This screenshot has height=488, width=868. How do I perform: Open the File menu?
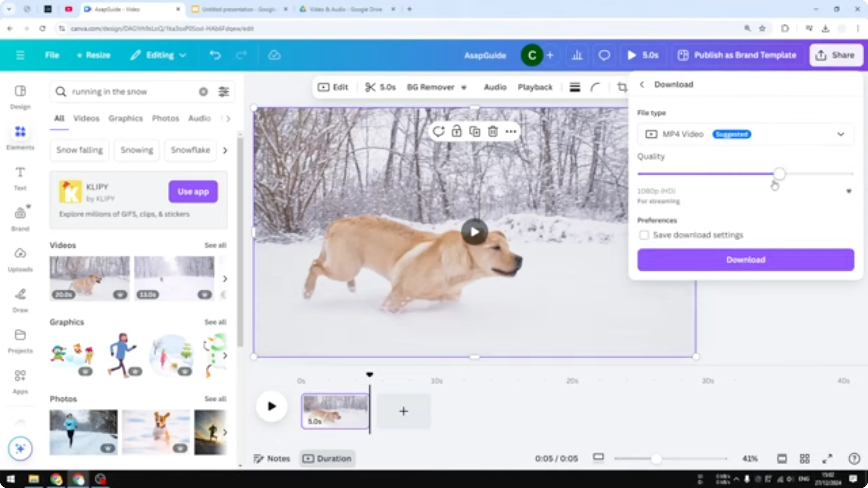(x=52, y=55)
